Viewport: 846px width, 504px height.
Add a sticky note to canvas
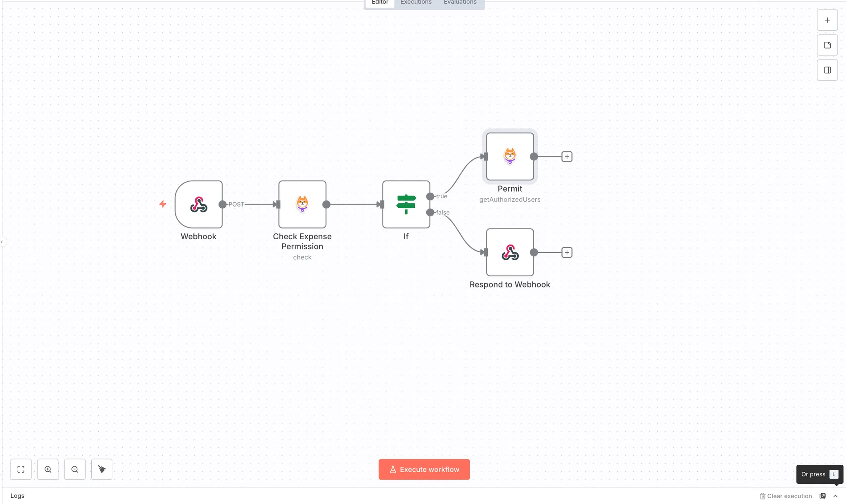pyautogui.click(x=827, y=45)
